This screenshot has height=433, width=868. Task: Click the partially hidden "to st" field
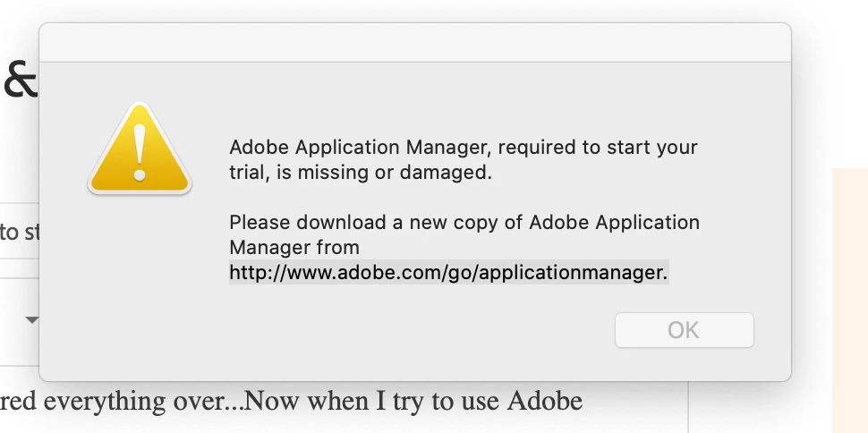(x=20, y=233)
